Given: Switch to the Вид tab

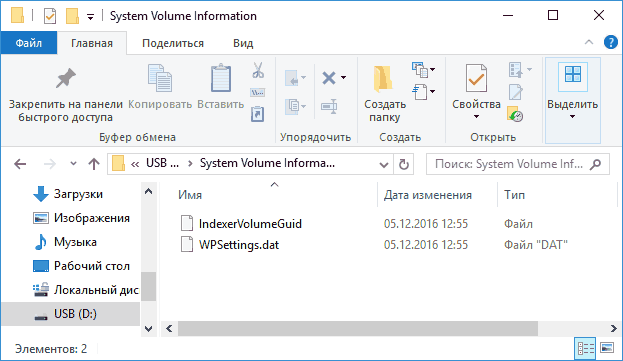Looking at the screenshot, I should (x=243, y=43).
